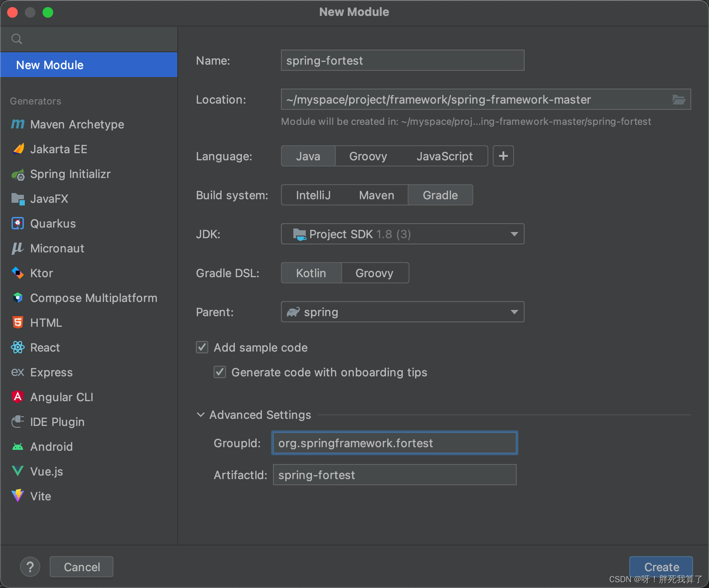Image resolution: width=709 pixels, height=588 pixels.
Task: Click the Micronaut mu icon
Action: click(18, 248)
